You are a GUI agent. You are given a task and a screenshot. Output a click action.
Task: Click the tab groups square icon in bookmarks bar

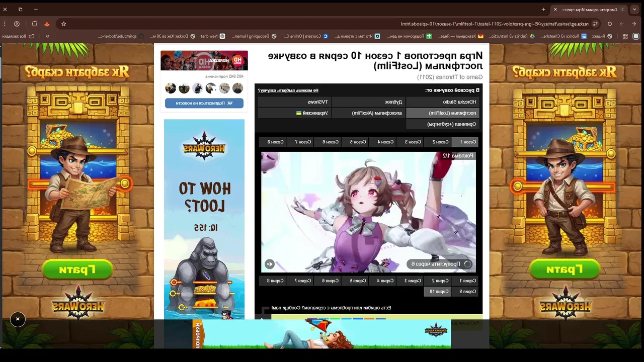[635, 36]
